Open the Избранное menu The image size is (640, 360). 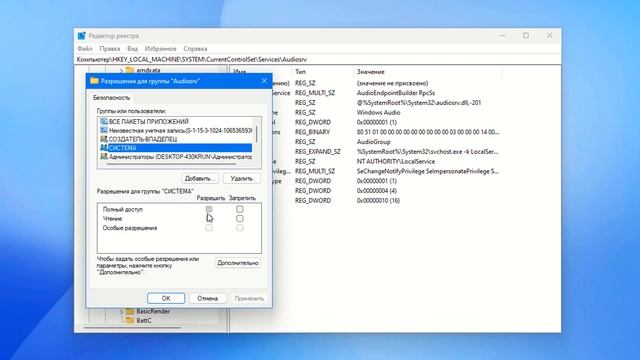[x=160, y=49]
